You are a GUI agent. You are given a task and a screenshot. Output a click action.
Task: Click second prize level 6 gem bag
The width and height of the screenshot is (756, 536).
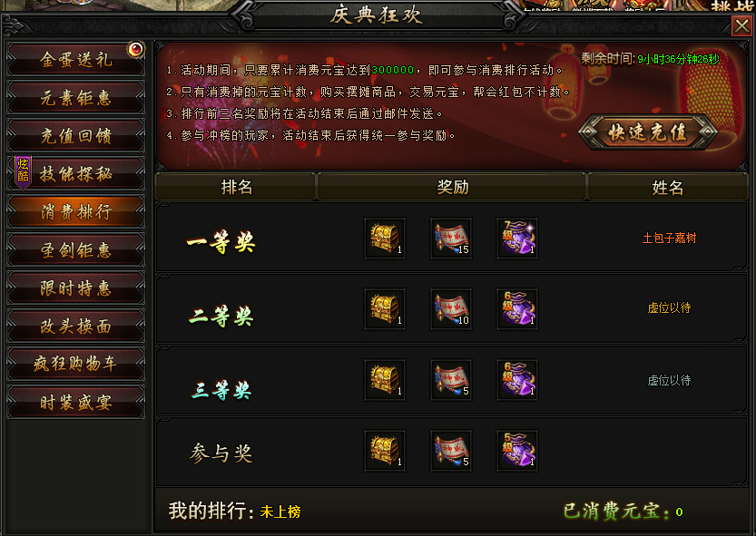point(517,309)
